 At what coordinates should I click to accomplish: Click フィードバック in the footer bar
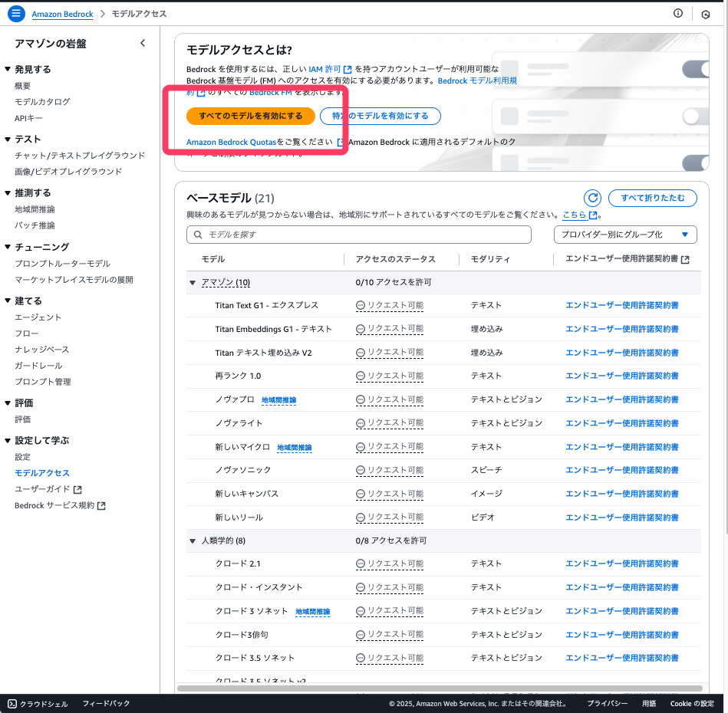pyautogui.click(x=107, y=703)
